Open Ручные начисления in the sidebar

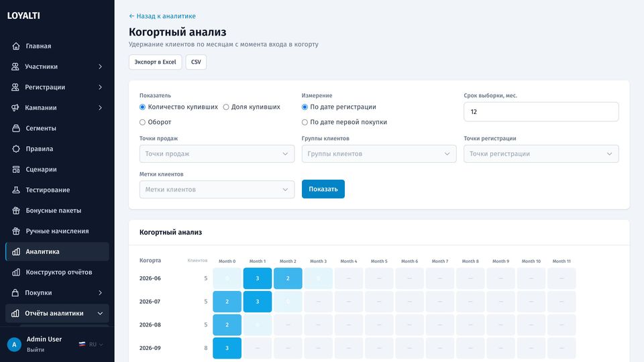[57, 231]
